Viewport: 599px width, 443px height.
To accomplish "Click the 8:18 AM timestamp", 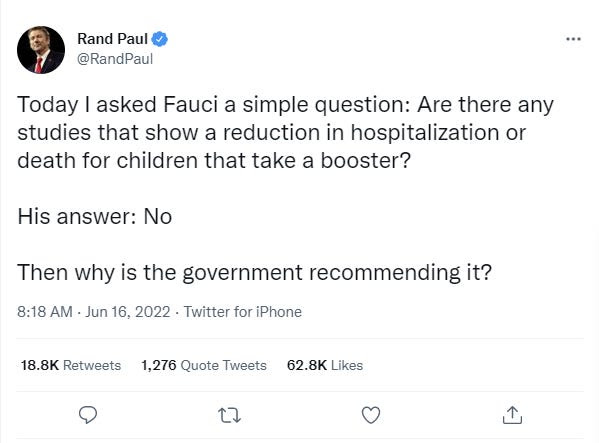I will (x=45, y=312).
